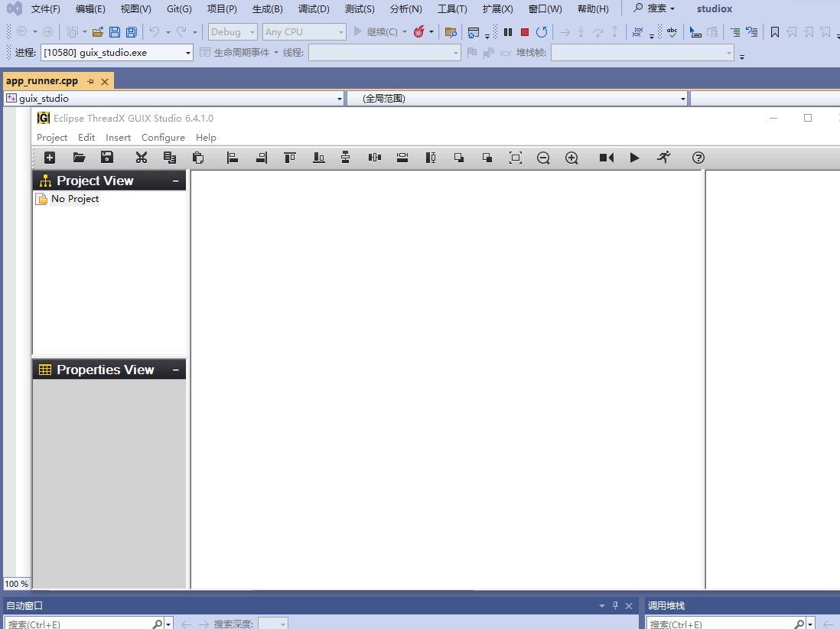Open 文件(F) menu in Visual Studio
The image size is (840, 629).
46,9
